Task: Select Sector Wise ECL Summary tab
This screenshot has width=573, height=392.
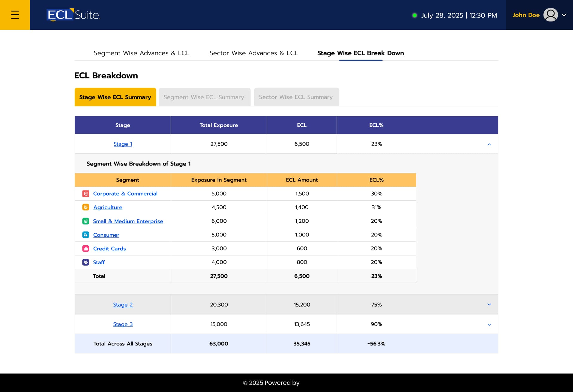Action: pos(296,97)
